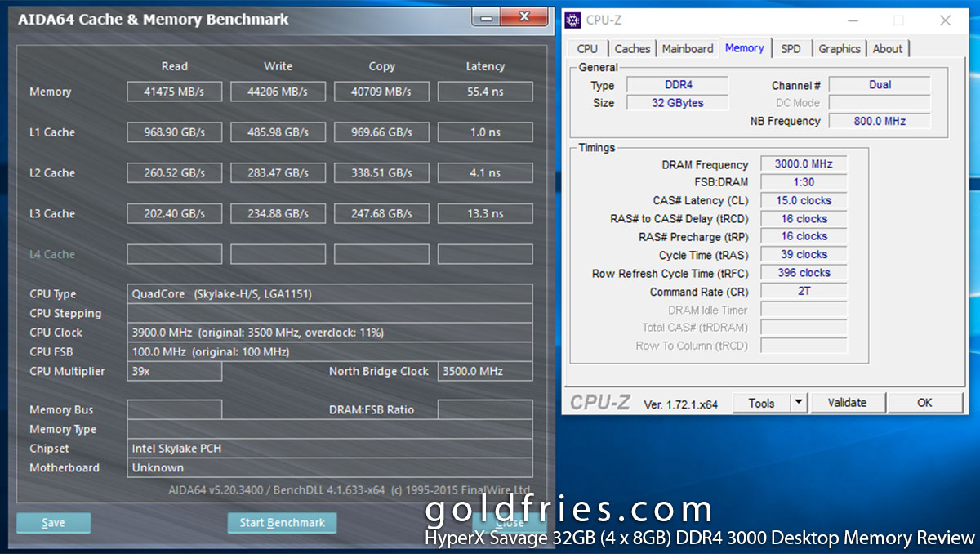Open the CPU tab in CPU-Z
This screenshot has height=554, width=980.
point(587,49)
